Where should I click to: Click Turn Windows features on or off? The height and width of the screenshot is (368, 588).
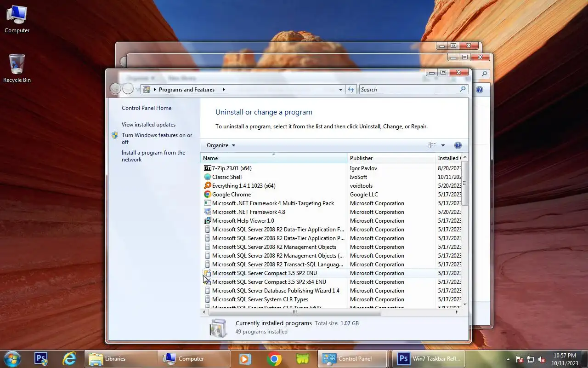pos(157,138)
